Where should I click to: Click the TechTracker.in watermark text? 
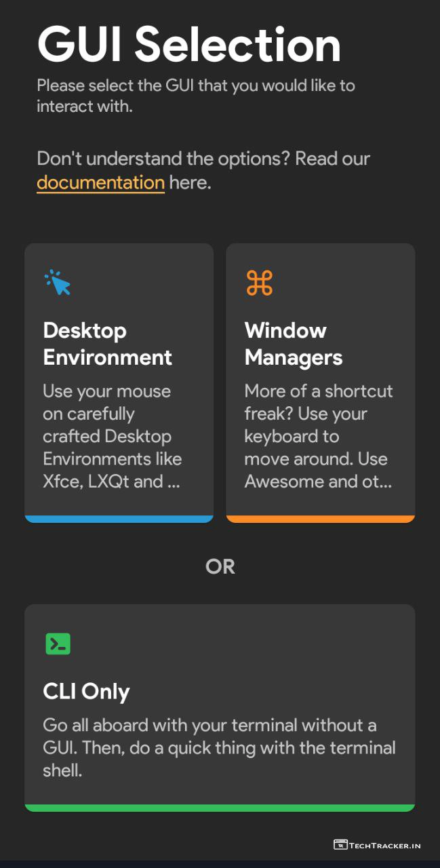coord(385,846)
